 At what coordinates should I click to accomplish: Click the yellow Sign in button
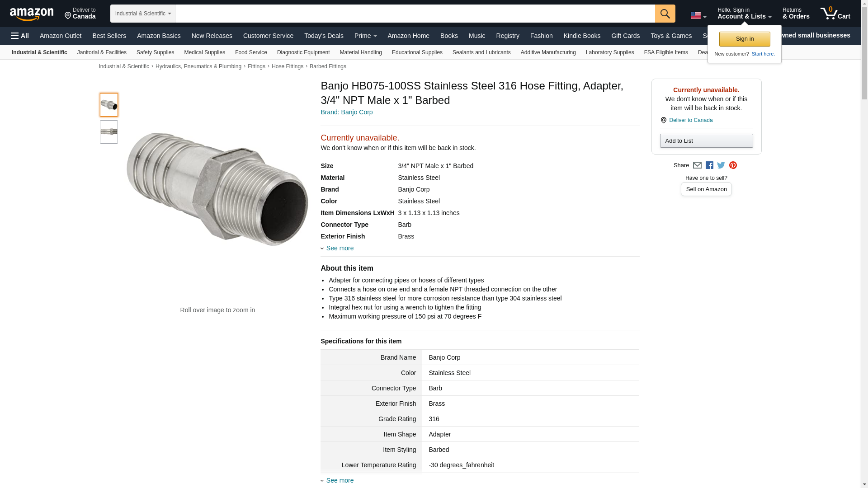(744, 39)
